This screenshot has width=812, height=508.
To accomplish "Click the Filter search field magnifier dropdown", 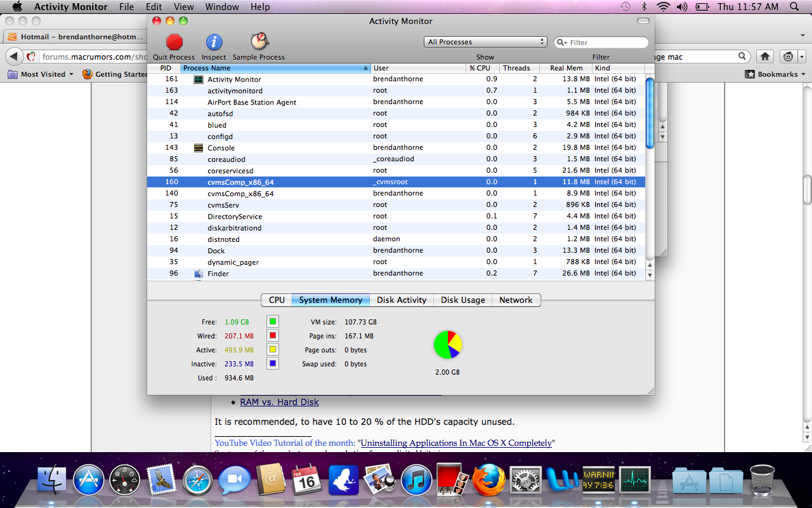I will tap(563, 43).
